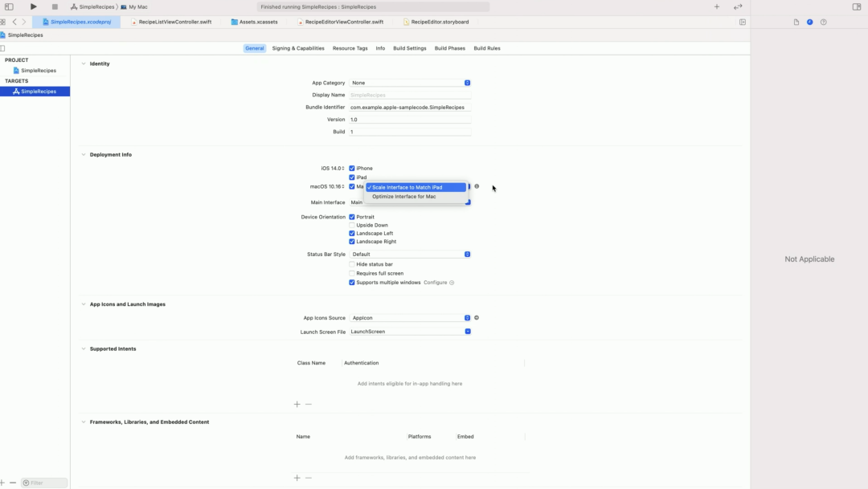Viewport: 868px width, 489px height.
Task: Choose the SimpleRecipes scheme in toolbar
Action: 92,6
